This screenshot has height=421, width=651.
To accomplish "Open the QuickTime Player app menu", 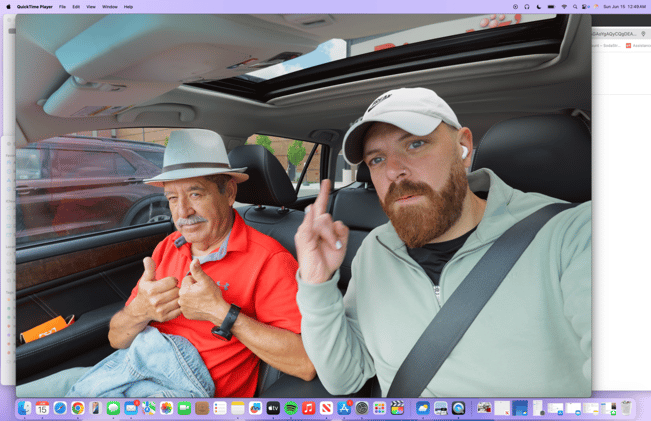I will tap(34, 7).
